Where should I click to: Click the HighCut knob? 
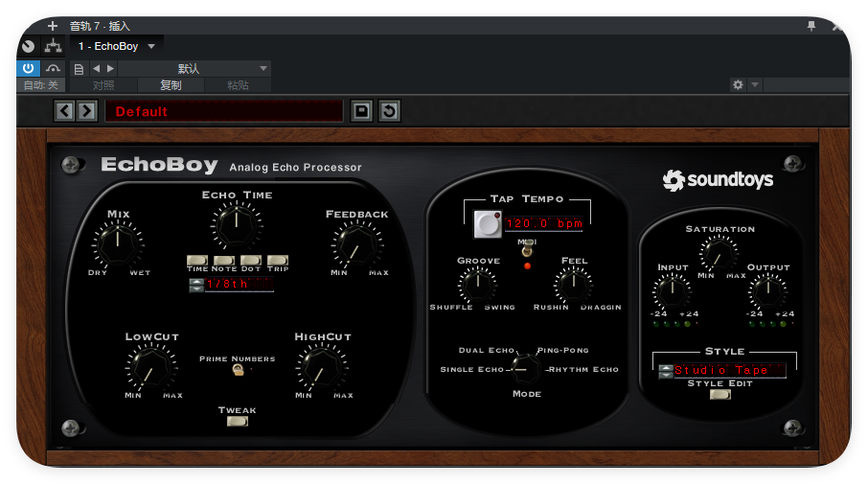[322, 367]
